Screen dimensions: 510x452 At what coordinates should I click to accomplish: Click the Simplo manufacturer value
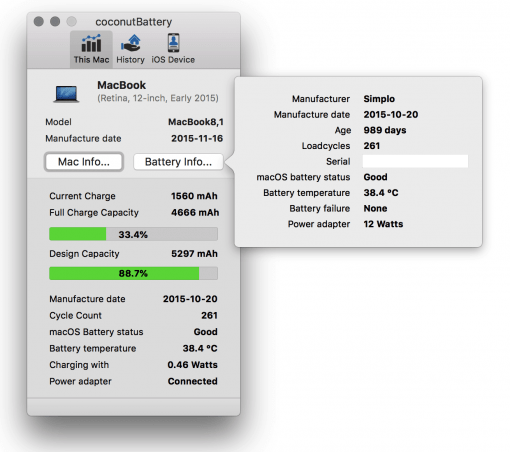379,99
